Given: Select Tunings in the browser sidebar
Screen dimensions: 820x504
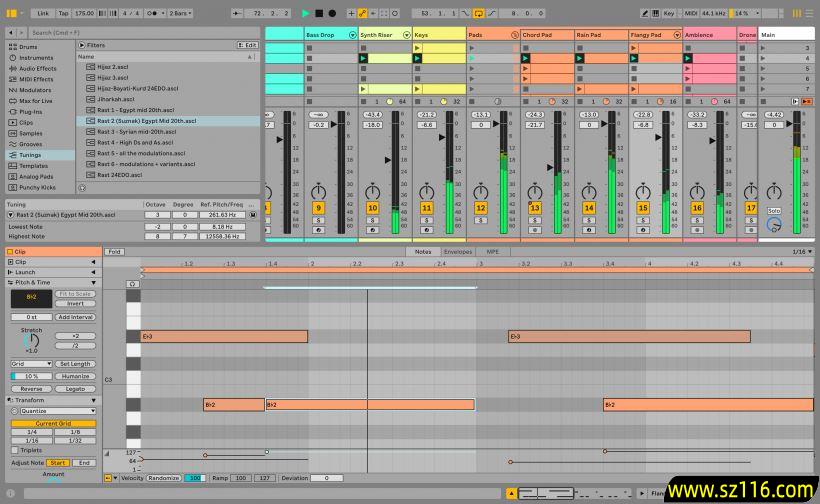Looking at the screenshot, I should pos(32,155).
